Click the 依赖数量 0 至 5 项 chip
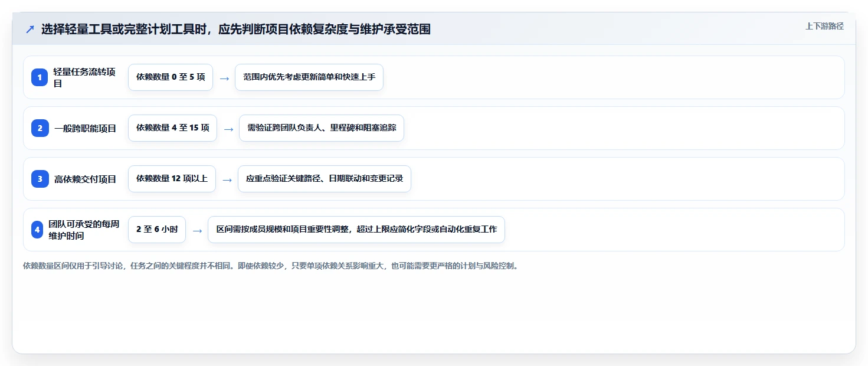 (x=171, y=77)
